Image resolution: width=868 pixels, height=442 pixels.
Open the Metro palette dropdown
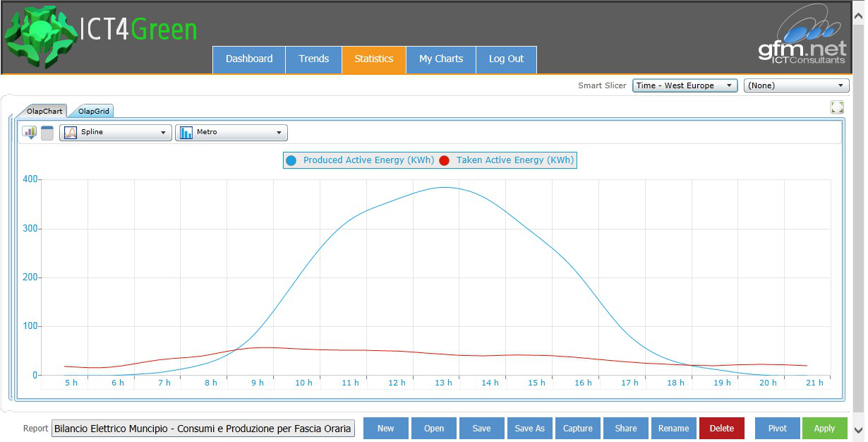(x=231, y=133)
